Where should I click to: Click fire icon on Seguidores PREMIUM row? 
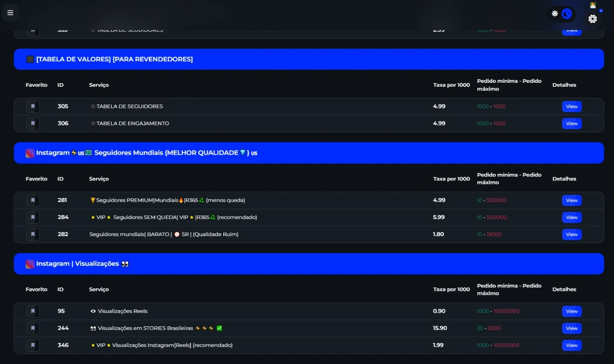coord(181,200)
